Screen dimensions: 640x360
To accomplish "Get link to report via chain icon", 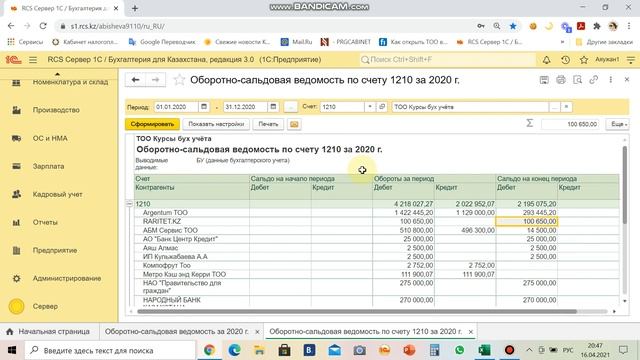I will coord(594,80).
